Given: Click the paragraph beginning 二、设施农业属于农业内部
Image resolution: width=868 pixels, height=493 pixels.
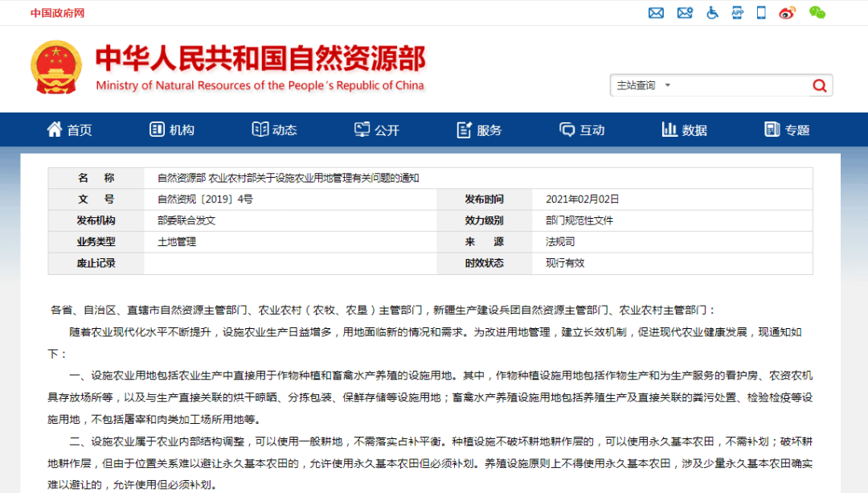Looking at the screenshot, I should click(x=430, y=463).
